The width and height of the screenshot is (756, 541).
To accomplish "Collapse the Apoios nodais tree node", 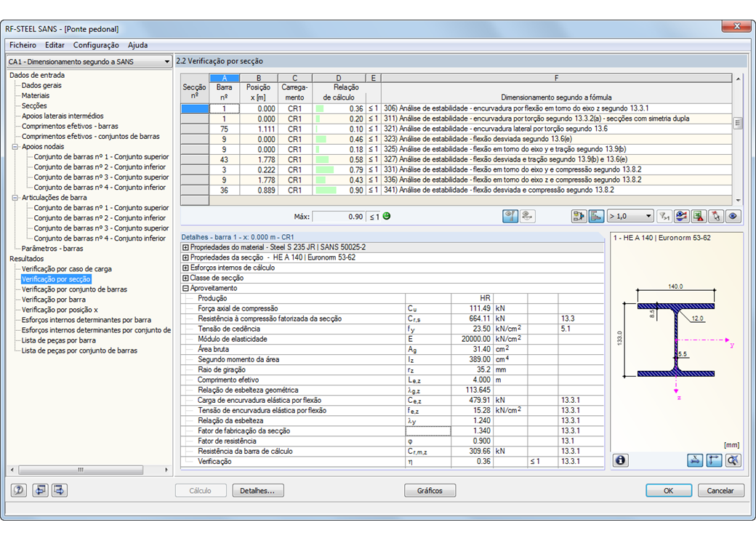I will [15, 147].
